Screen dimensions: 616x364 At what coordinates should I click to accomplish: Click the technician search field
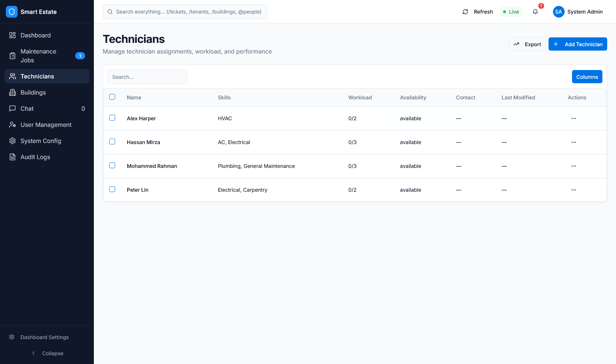[x=147, y=77]
